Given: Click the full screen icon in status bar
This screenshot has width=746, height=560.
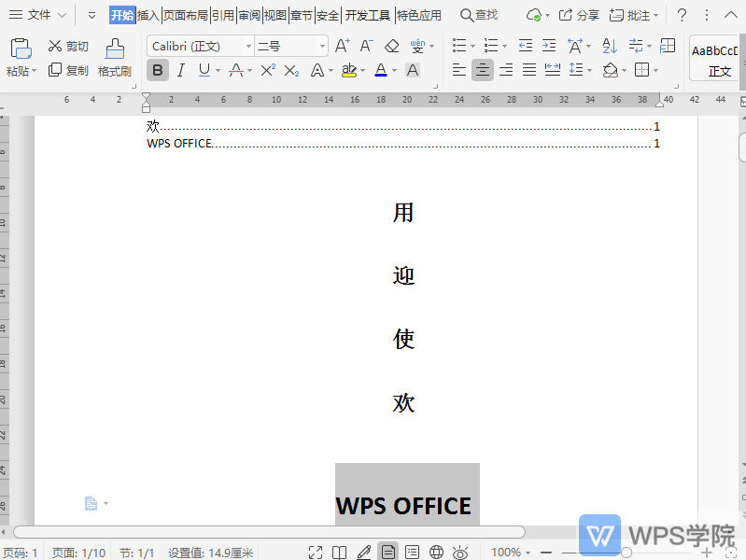Looking at the screenshot, I should tap(316, 553).
